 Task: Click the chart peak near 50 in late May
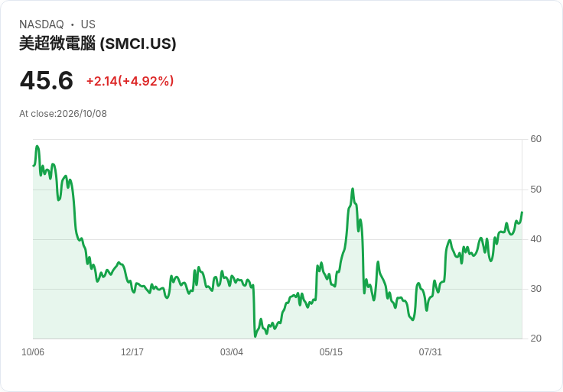tap(353, 189)
